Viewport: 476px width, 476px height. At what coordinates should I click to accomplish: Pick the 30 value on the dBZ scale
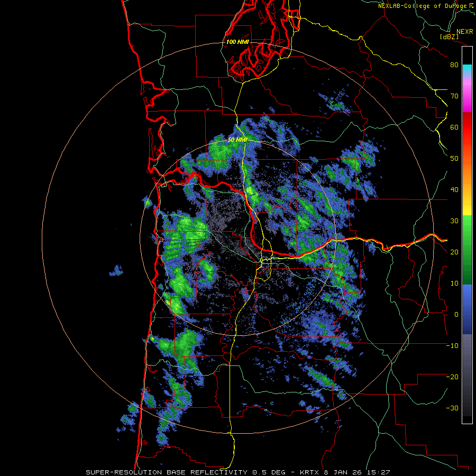(x=454, y=221)
